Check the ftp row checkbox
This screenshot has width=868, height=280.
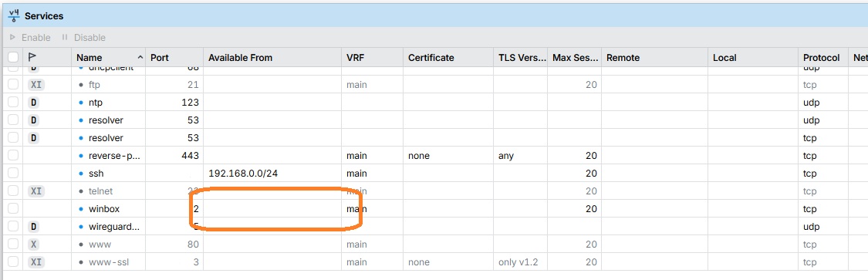pyautogui.click(x=13, y=85)
